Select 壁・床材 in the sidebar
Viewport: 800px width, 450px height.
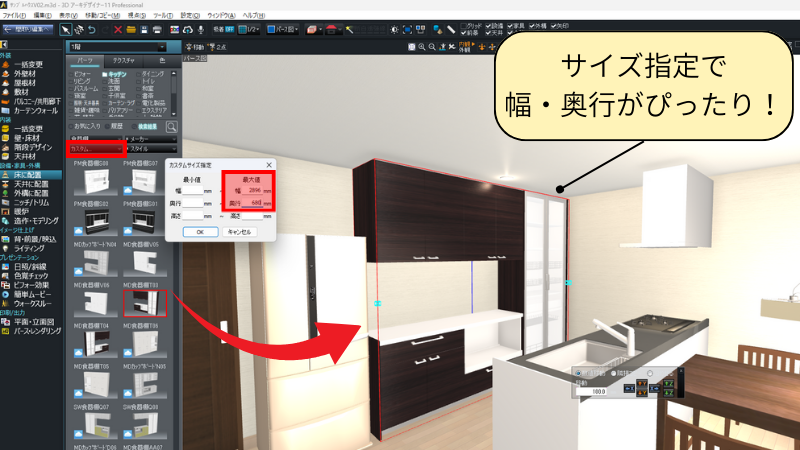(x=27, y=138)
